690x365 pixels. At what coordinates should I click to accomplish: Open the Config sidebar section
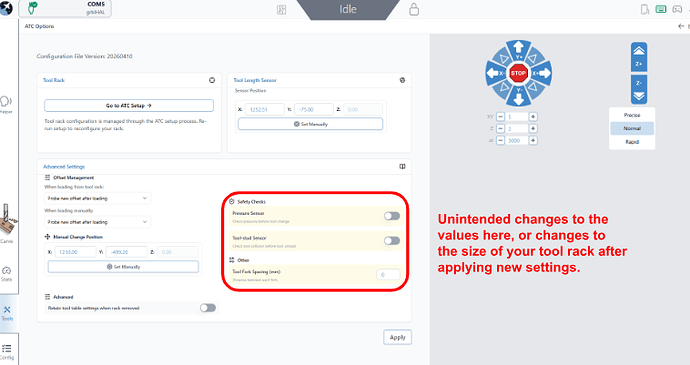tap(7, 352)
